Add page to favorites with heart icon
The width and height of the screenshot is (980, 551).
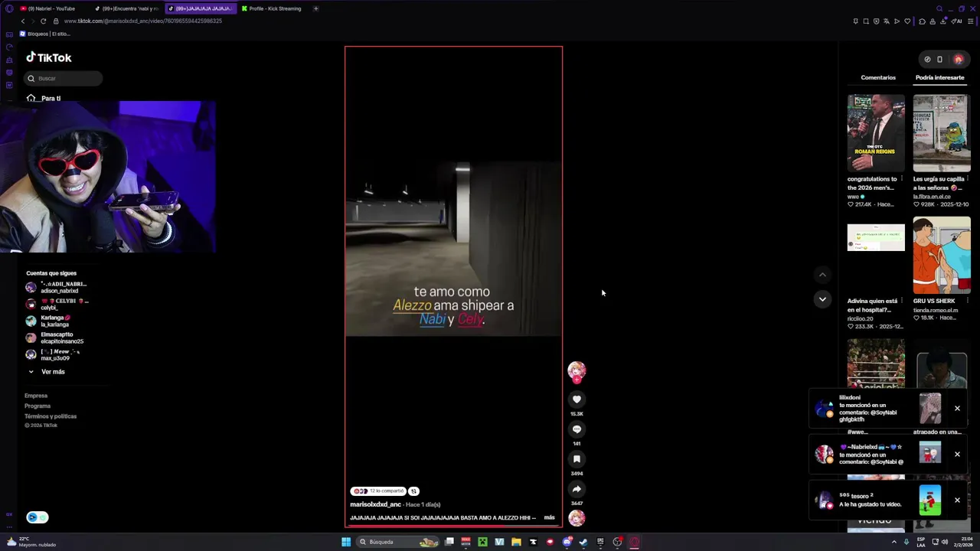point(908,21)
